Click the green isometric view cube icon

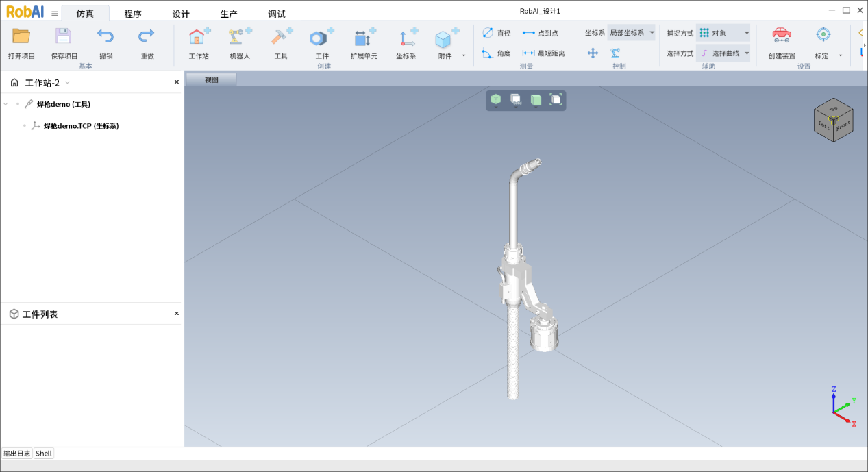pyautogui.click(x=495, y=100)
